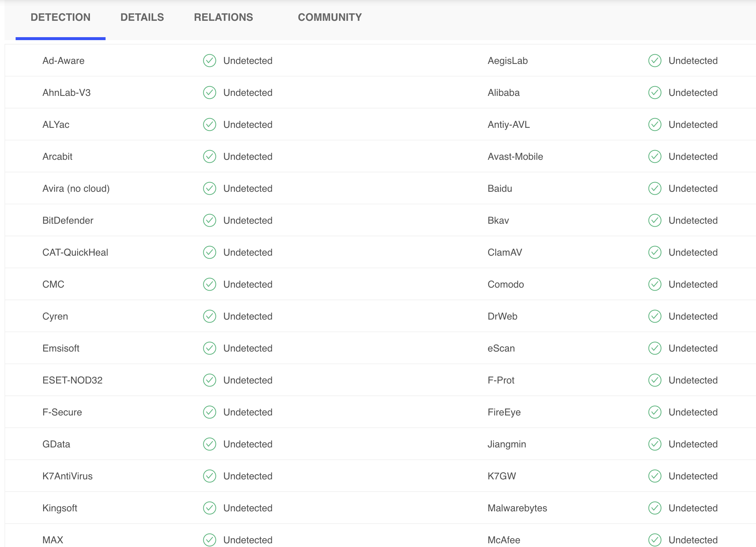Click the checkmark icon for Avira (no cloud)
756x547 pixels.
tap(210, 188)
